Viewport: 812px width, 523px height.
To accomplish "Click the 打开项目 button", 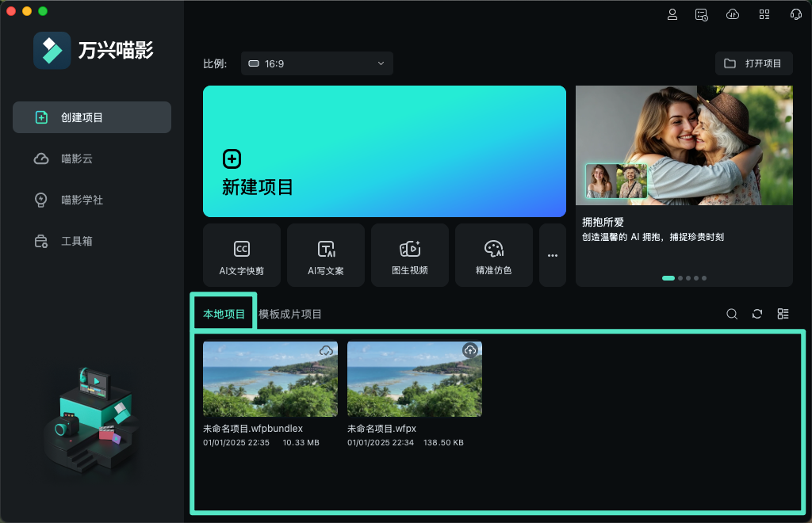I will click(753, 63).
